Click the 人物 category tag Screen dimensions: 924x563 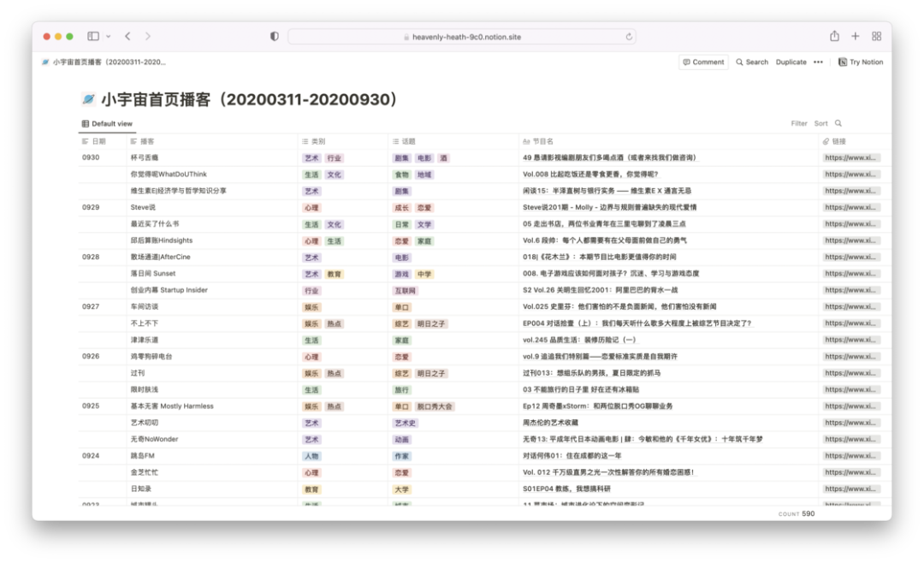coord(311,456)
